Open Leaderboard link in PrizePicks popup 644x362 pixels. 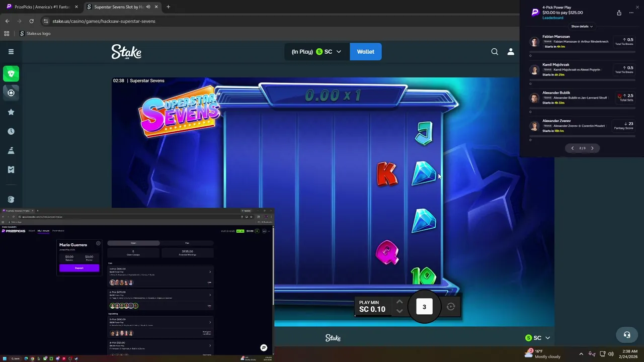[553, 18]
